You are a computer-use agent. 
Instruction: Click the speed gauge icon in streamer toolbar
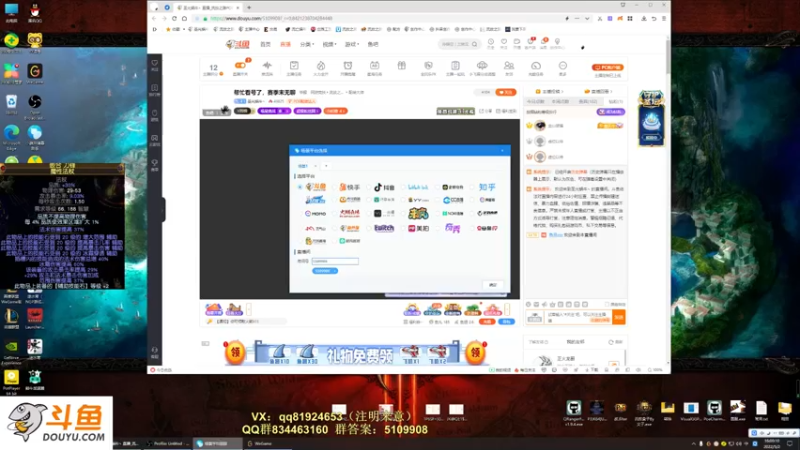pyautogui.click(x=536, y=65)
